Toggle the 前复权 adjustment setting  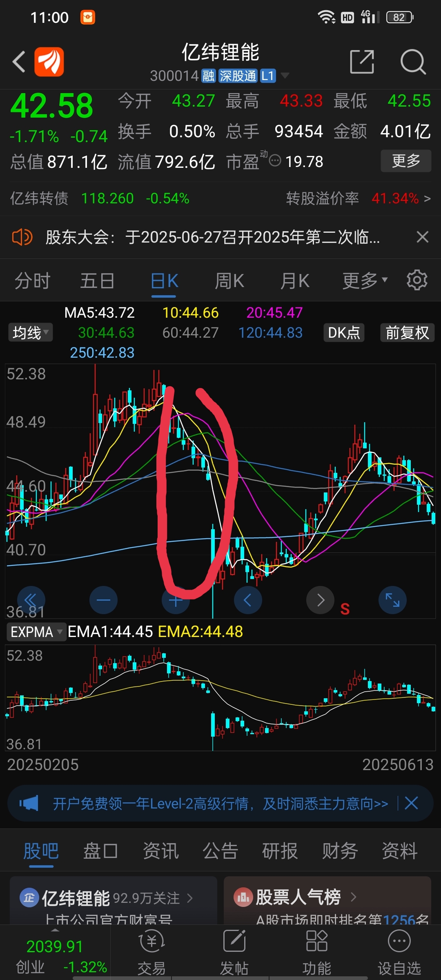pyautogui.click(x=407, y=332)
